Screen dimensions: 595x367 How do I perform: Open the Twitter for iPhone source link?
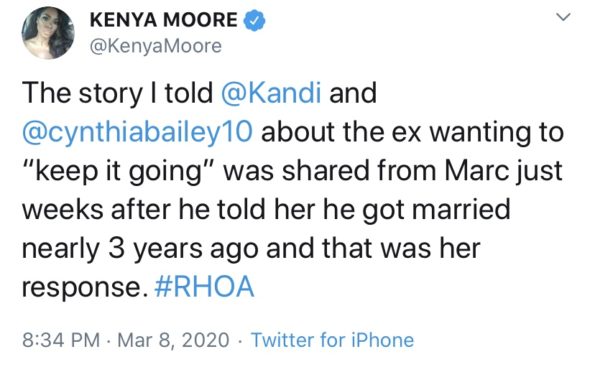click(332, 340)
